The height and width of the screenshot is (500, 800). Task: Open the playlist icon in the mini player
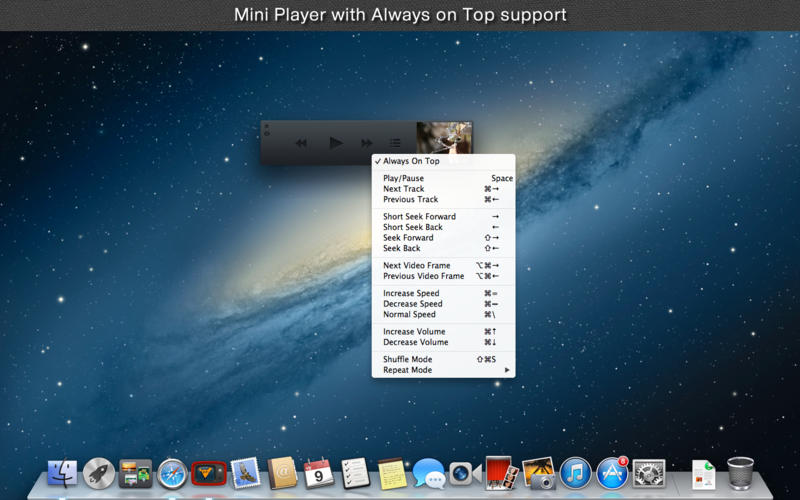coord(395,143)
